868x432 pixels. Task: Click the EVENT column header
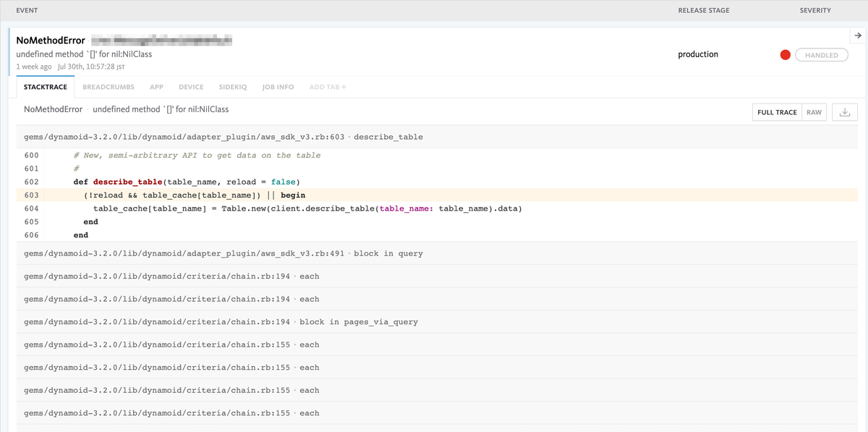[27, 10]
